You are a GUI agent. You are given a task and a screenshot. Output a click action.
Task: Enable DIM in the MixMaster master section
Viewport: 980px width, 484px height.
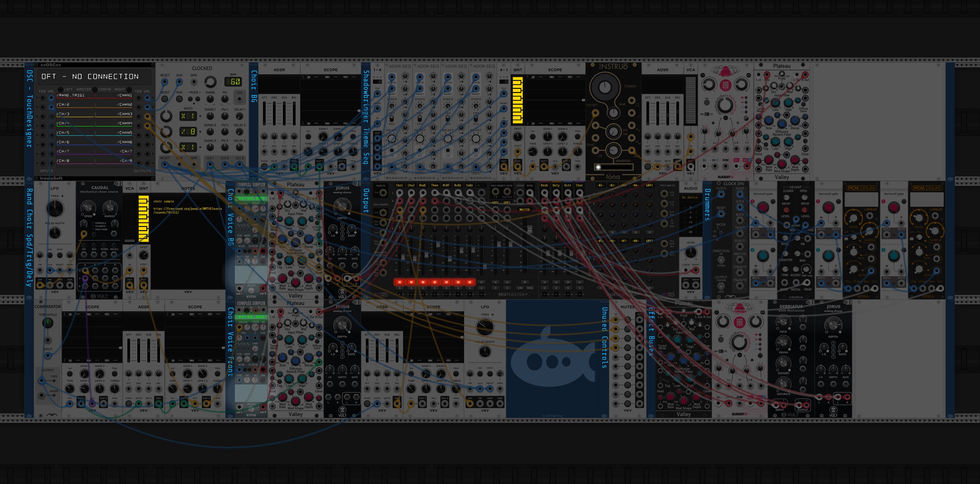(520, 288)
